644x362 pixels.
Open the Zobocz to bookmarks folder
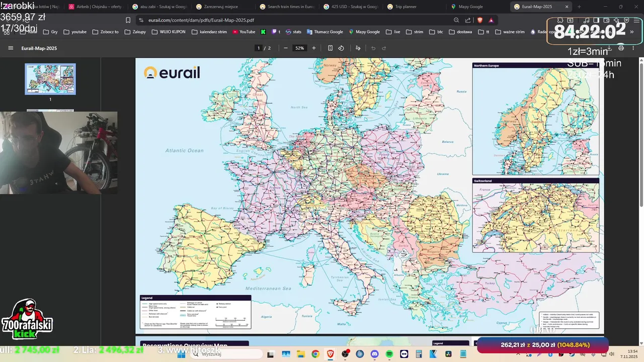point(105,32)
